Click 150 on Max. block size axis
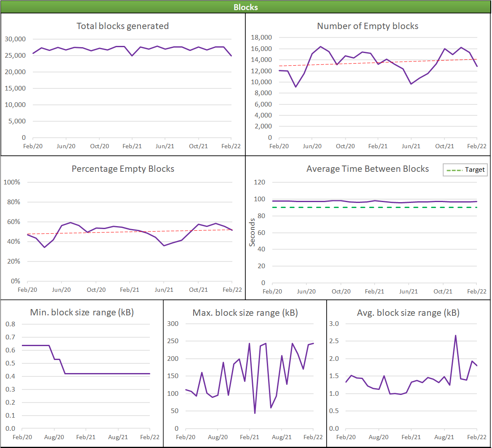492x448 pixels. [x=173, y=376]
